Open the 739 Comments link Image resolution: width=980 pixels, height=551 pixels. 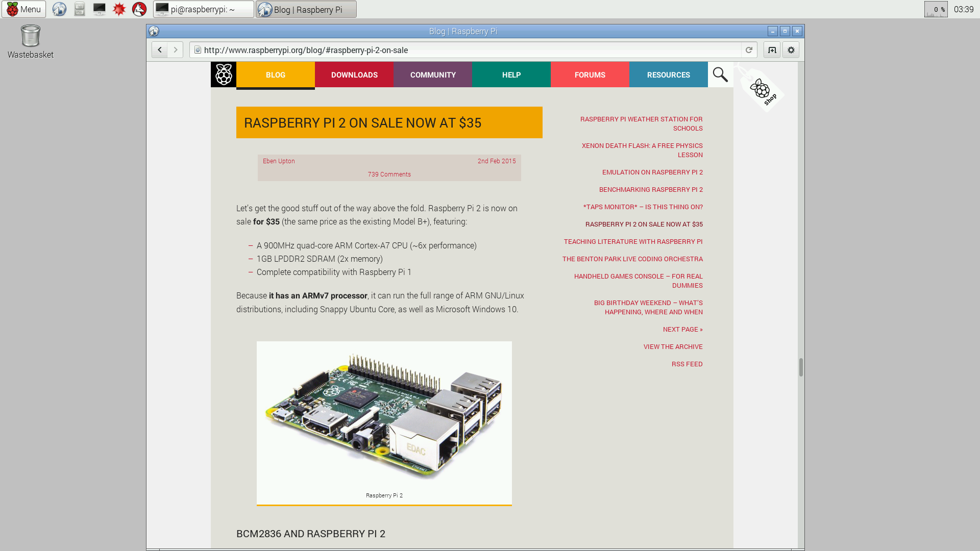click(389, 174)
